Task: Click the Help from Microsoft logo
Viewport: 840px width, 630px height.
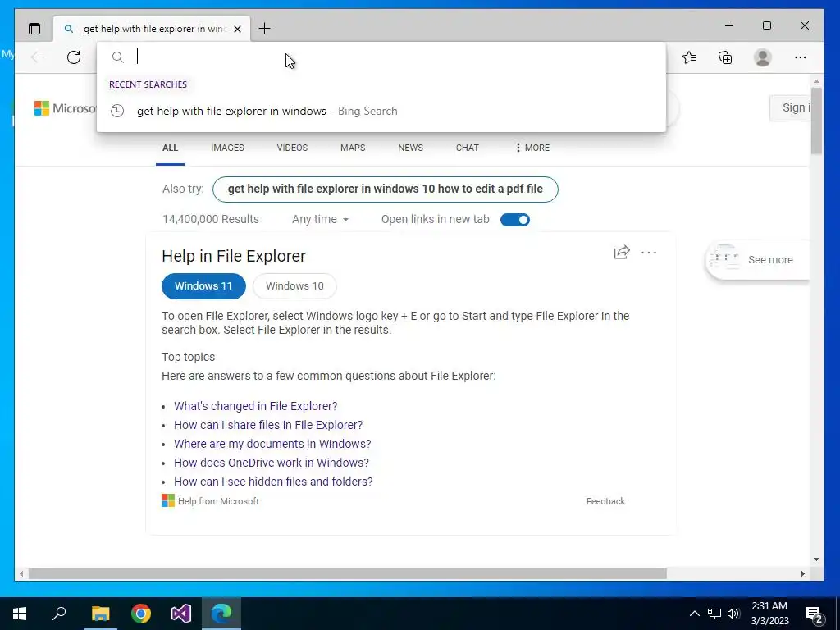Action: pos(168,501)
